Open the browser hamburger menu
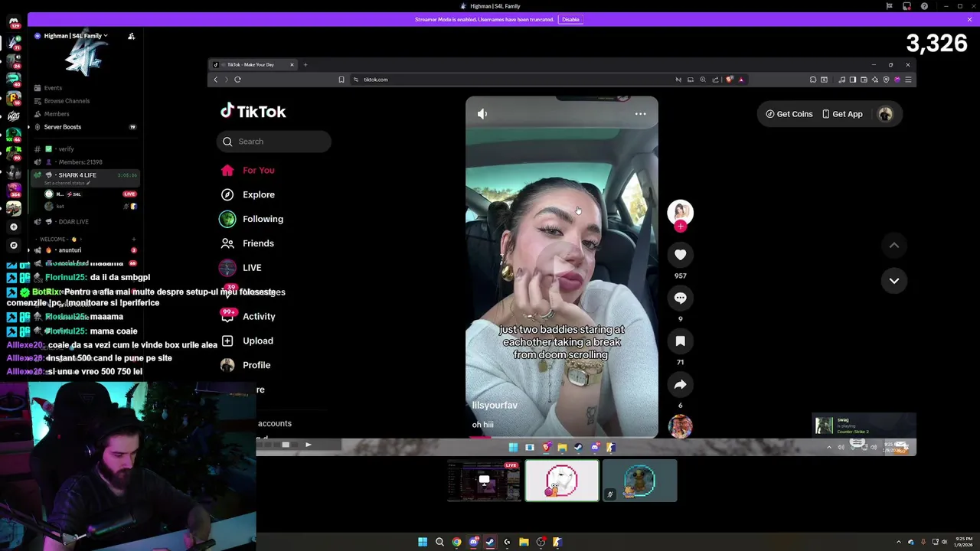 point(908,80)
